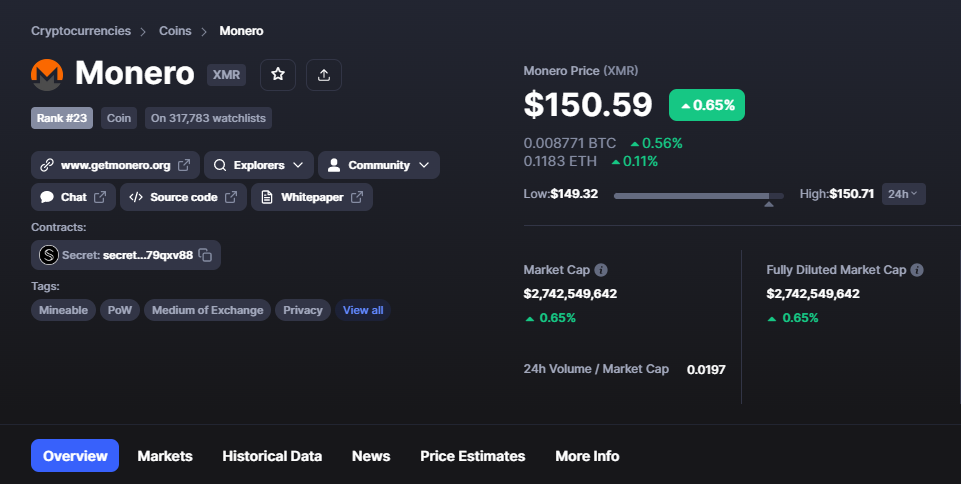Open Source code link
This screenshot has height=484, width=961.
pos(183,197)
